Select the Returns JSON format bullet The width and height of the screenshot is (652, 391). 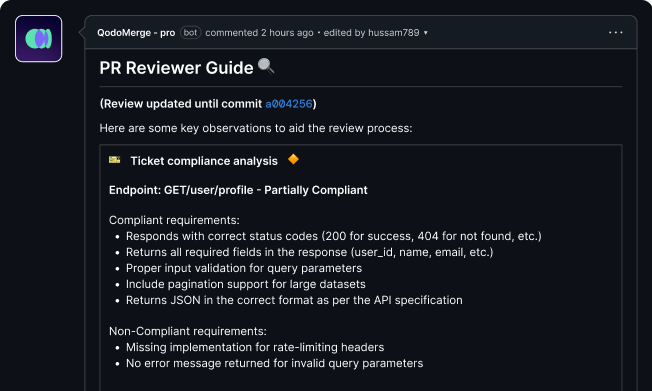(x=294, y=300)
